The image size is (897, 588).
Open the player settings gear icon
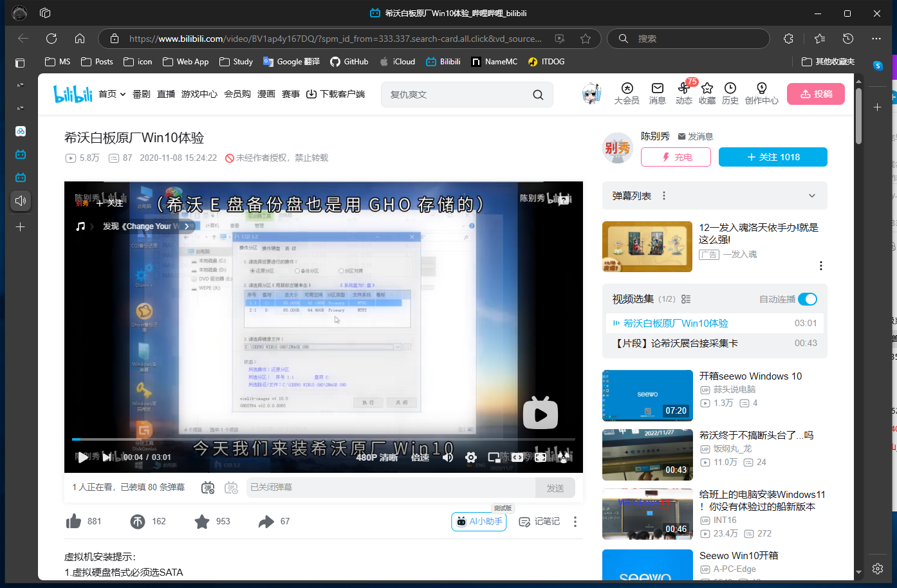click(x=471, y=457)
